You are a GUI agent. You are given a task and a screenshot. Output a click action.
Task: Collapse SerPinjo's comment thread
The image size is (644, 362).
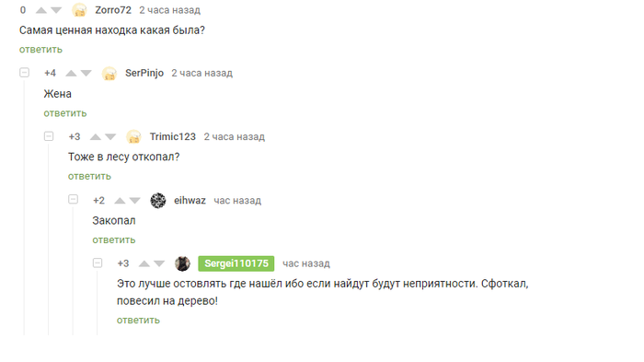pos(25,73)
